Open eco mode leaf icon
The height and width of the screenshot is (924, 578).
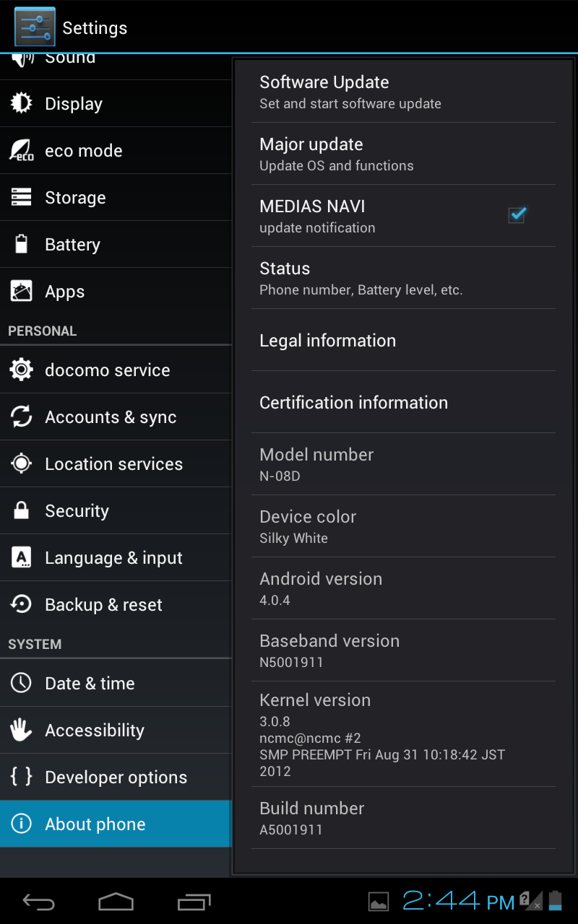coord(22,150)
